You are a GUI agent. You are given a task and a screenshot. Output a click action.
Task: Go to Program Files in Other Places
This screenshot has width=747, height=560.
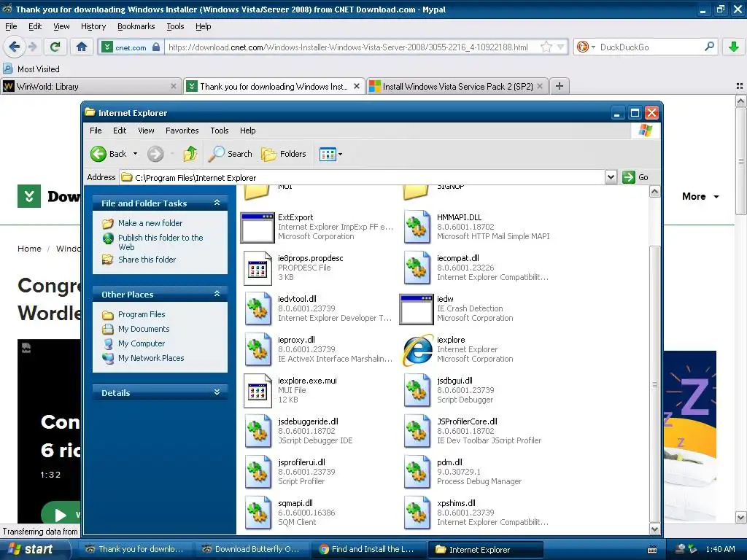point(142,315)
